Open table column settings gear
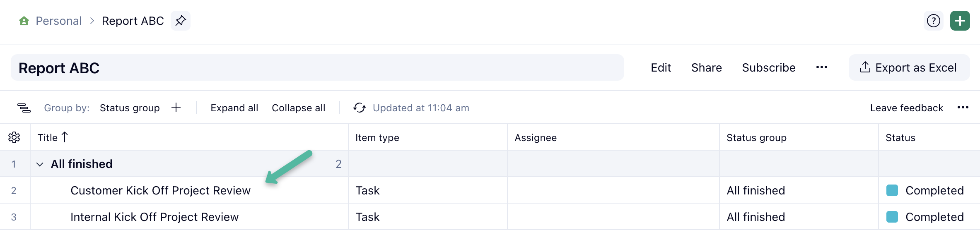This screenshot has width=980, height=235. 14,137
